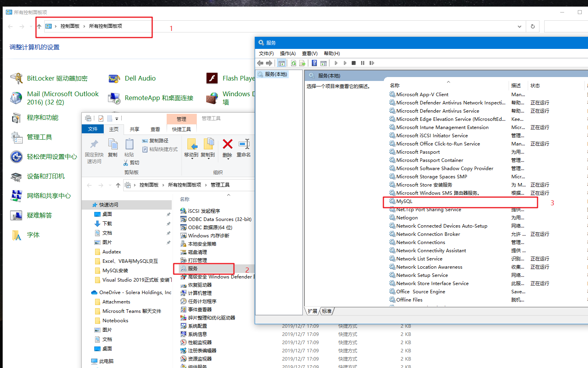The image size is (588, 368).
Task: Switch to the 快捷工具 ribbon tab
Action: 182,129
